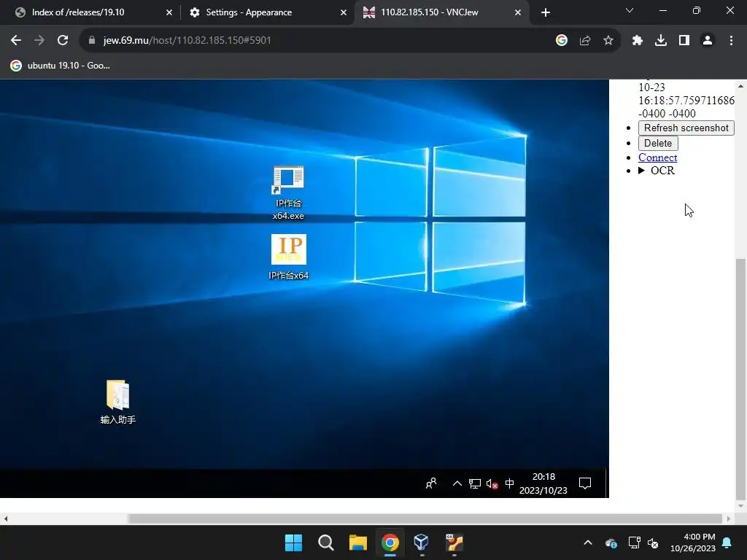Switch to Settings - Appearance tab

268,12
